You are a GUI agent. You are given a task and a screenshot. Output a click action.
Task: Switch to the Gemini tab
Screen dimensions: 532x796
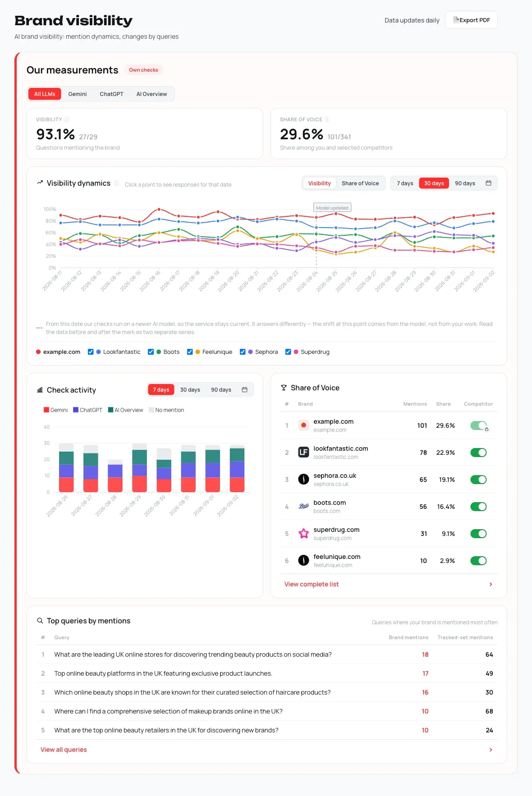pyautogui.click(x=78, y=94)
